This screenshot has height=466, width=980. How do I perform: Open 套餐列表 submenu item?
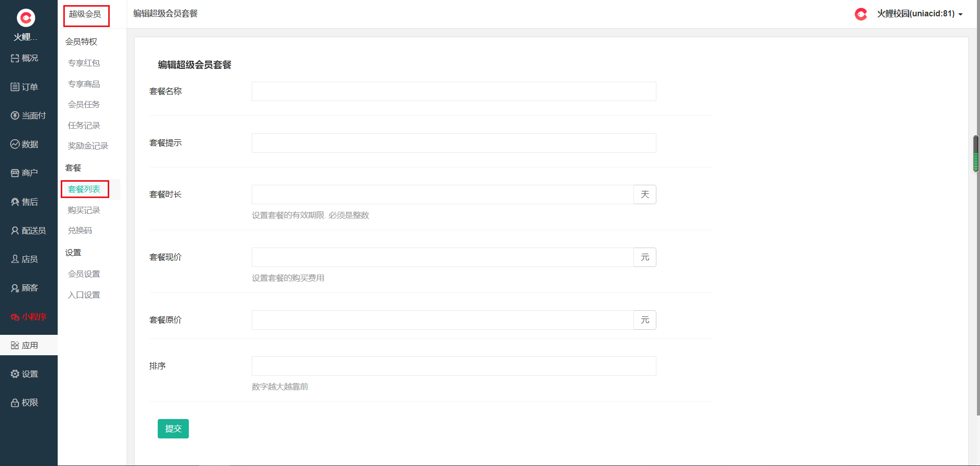coord(84,189)
